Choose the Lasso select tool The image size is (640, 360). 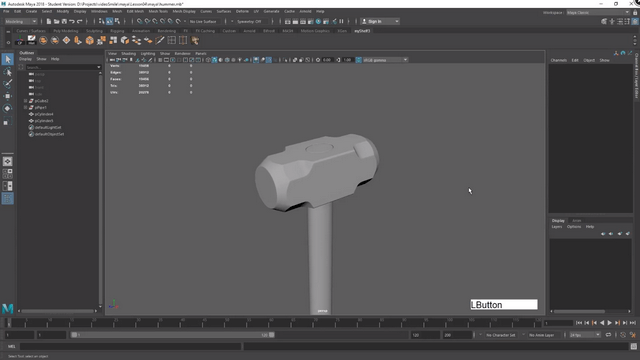7,72
